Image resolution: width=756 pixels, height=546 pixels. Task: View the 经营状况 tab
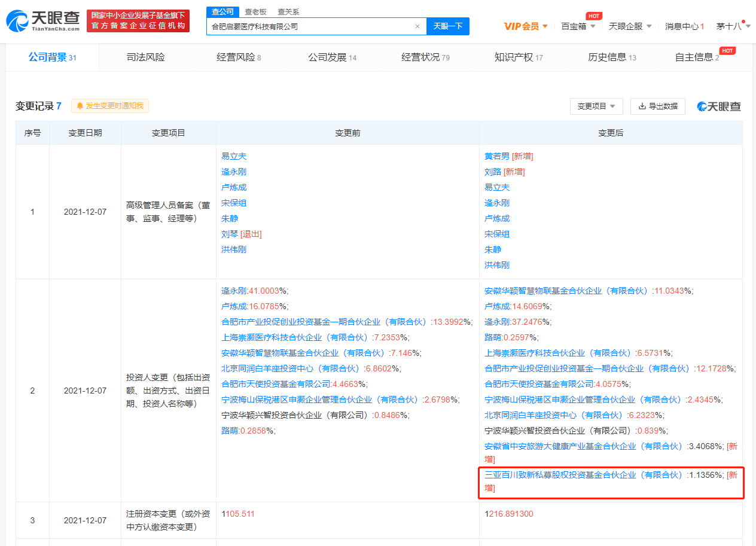pyautogui.click(x=425, y=57)
